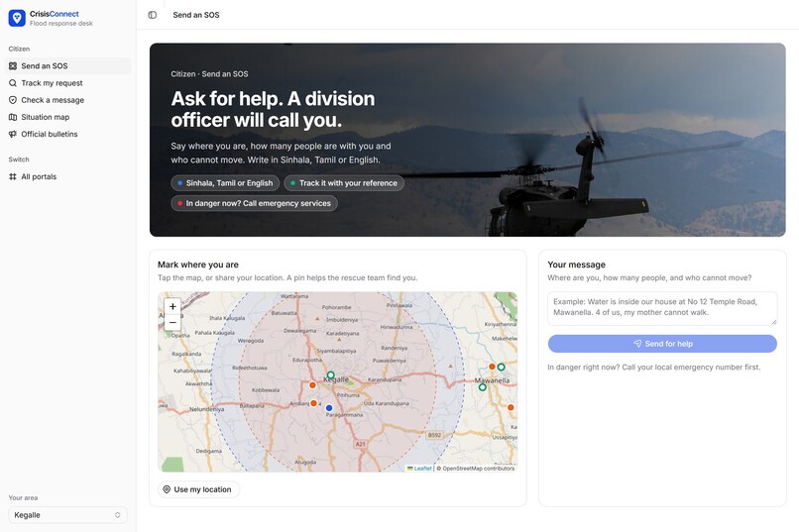Click the Send an SOS lifebuoy icon

(x=13, y=65)
